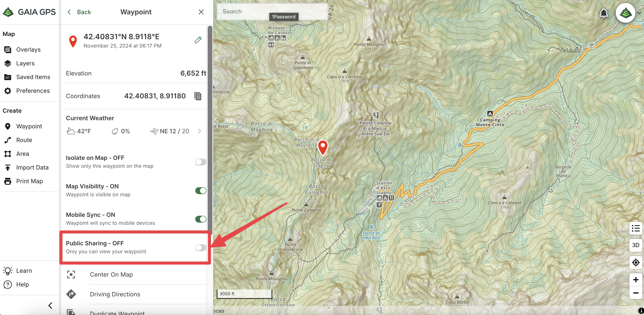Screen dimensions: 644x315
Task: Enable Public Sharing toggle
Action: coord(200,248)
